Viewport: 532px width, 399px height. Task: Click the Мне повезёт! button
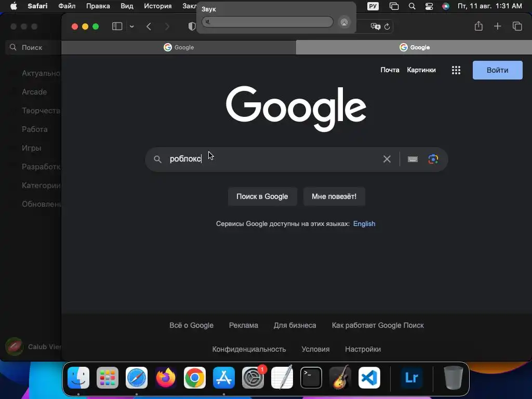[334, 196]
